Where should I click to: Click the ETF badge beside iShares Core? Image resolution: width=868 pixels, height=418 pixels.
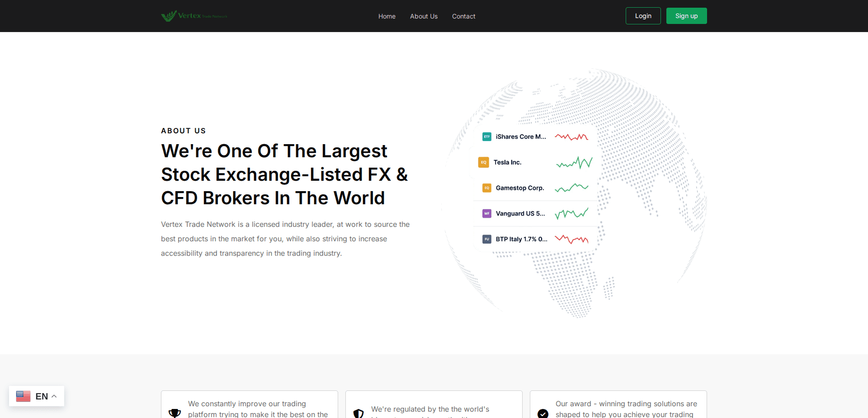coord(486,136)
